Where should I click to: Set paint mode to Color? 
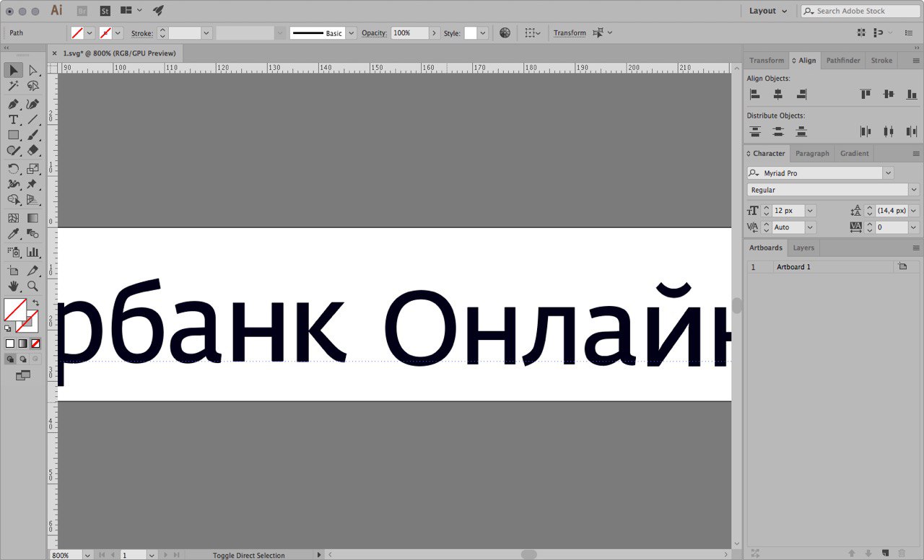coord(10,344)
